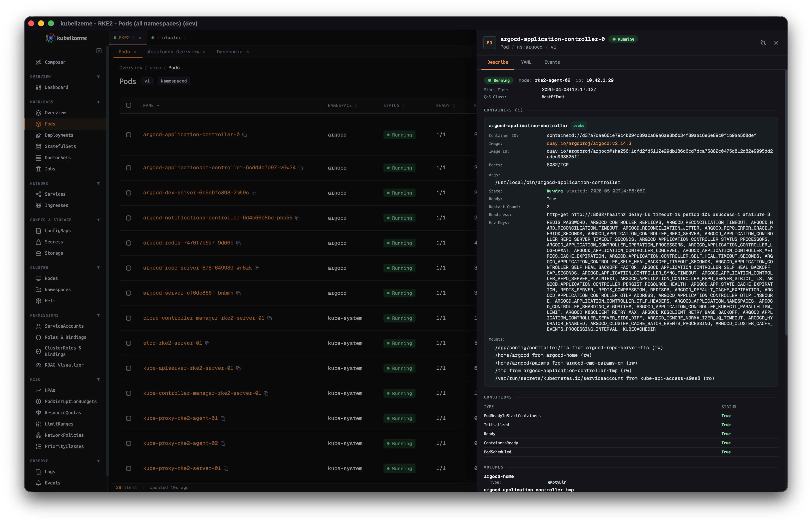This screenshot has height=524, width=812.
Task: Click the NetworkPolicies network icon
Action: pos(38,435)
